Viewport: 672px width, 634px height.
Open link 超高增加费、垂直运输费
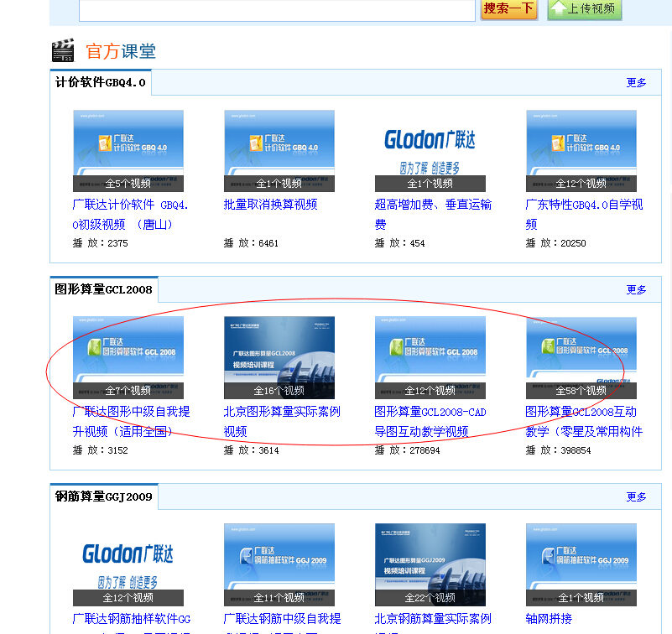coord(433,214)
